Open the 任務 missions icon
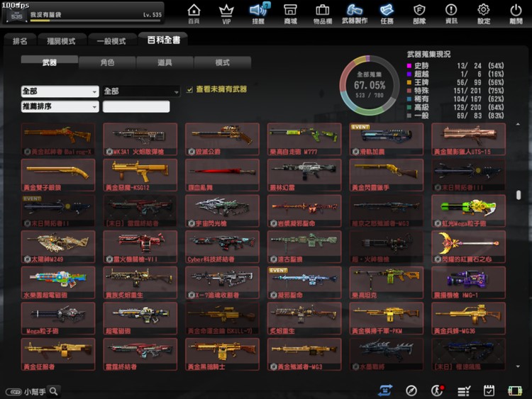 [387, 13]
